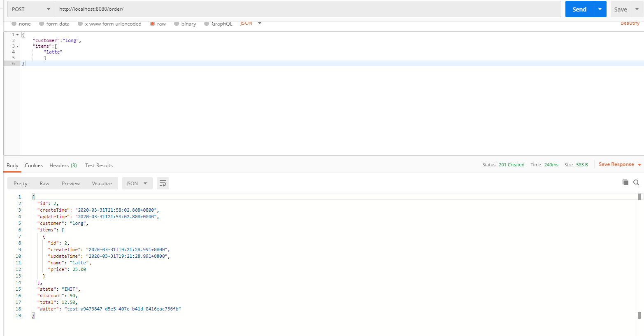Select the Preview response view
Viewport: 644px width, 336px height.
(71, 183)
